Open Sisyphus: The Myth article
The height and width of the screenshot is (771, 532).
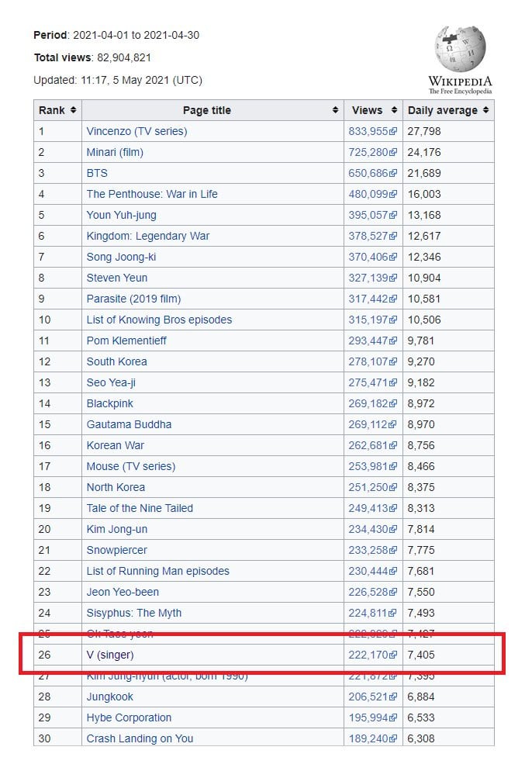click(x=133, y=614)
